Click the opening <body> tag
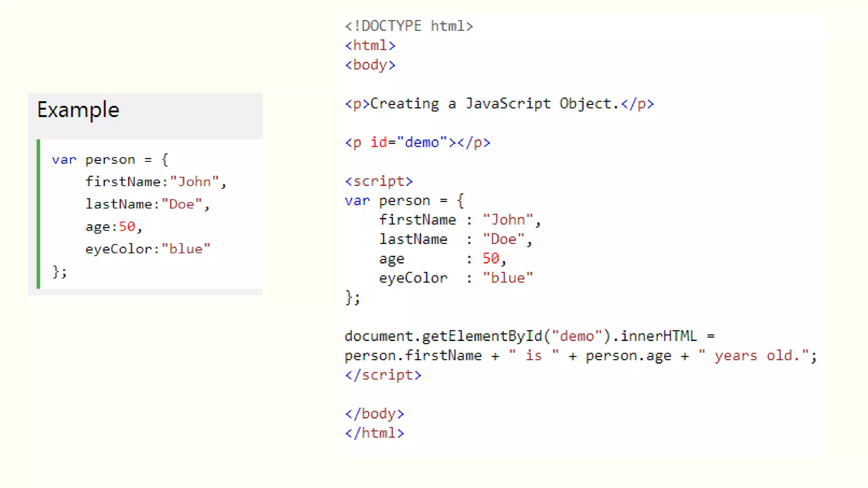 pyautogui.click(x=370, y=65)
